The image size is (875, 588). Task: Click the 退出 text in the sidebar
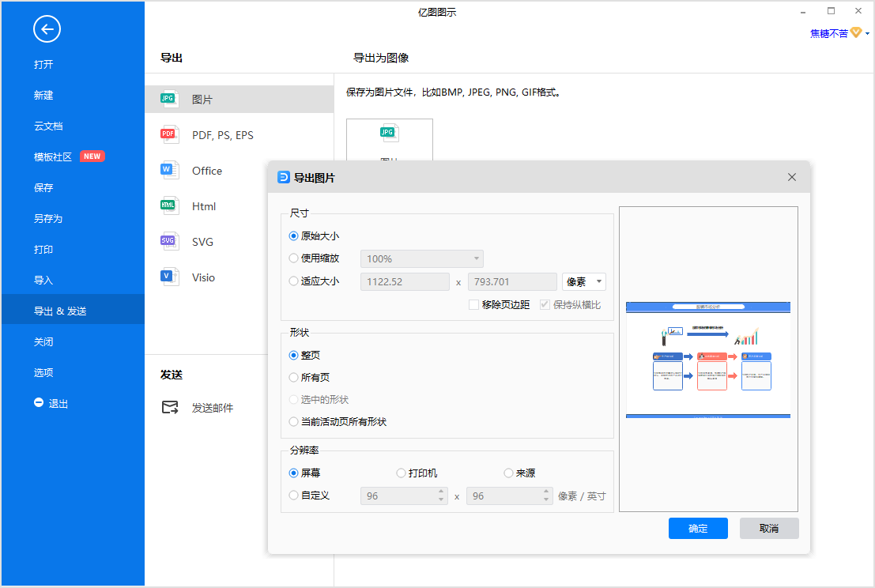(58, 403)
